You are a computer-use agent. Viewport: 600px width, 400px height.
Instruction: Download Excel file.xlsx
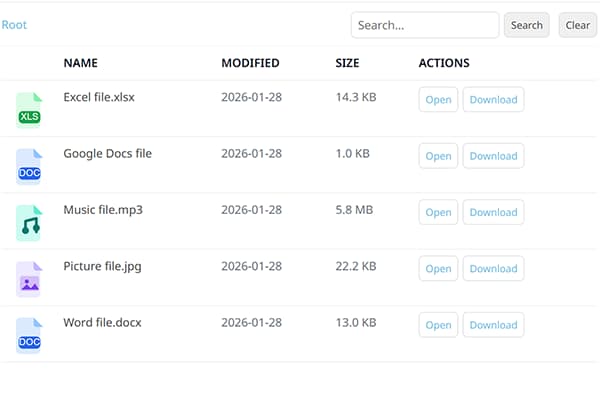click(x=493, y=100)
